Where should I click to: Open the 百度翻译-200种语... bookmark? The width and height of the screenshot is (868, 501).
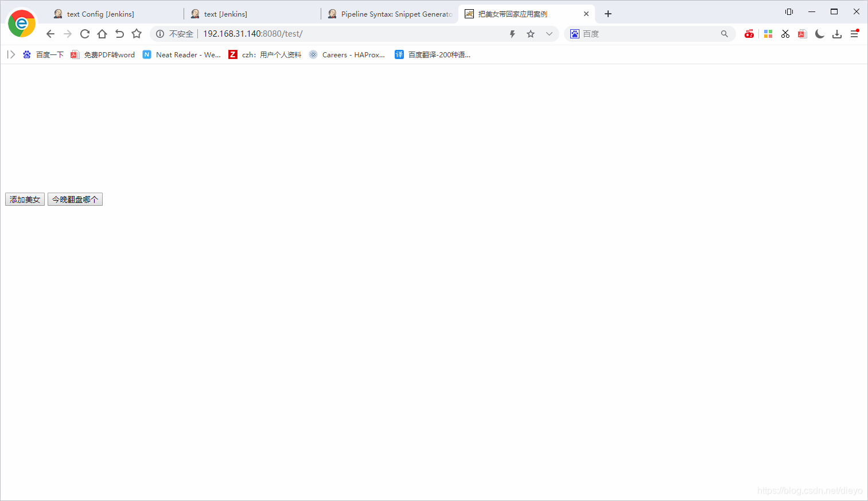tap(433, 54)
